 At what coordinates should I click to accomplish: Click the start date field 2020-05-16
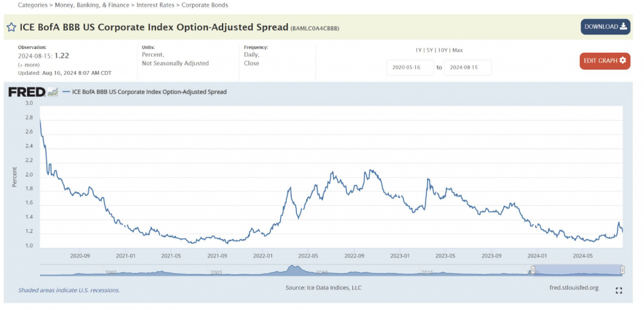[410, 67]
